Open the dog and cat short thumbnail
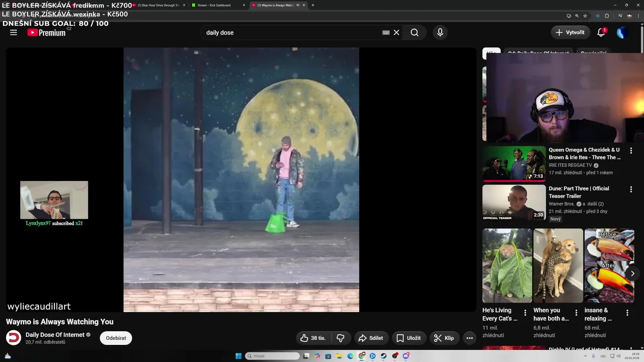The width and height of the screenshot is (644, 362). point(558,266)
